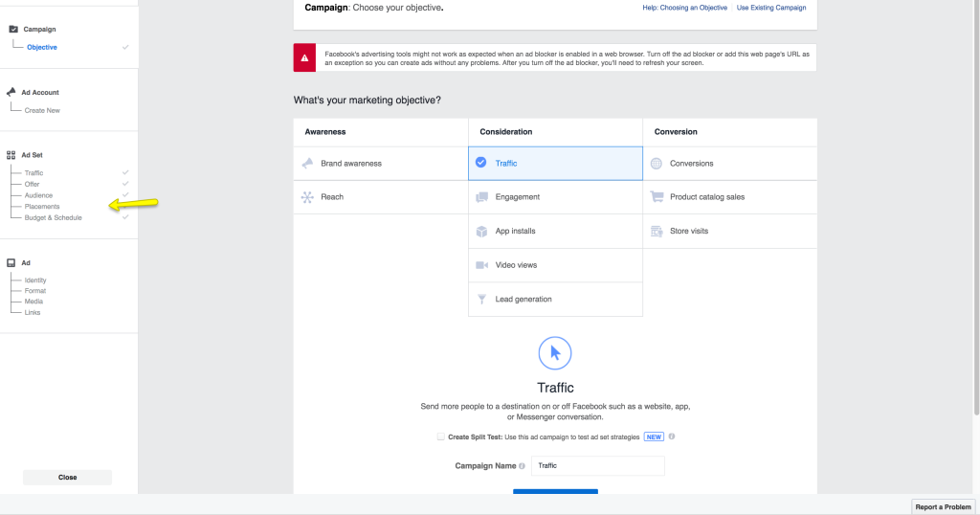The width and height of the screenshot is (980, 515).
Task: Click the Video views camera icon
Action: pos(482,265)
